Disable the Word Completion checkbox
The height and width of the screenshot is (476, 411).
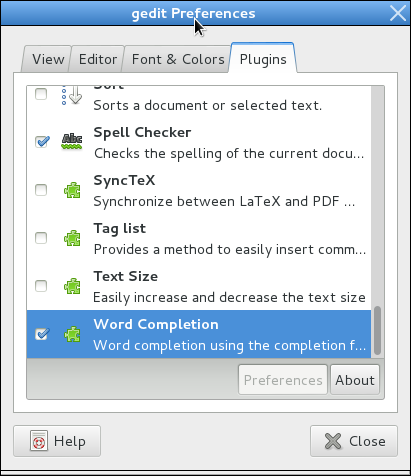[42, 334]
